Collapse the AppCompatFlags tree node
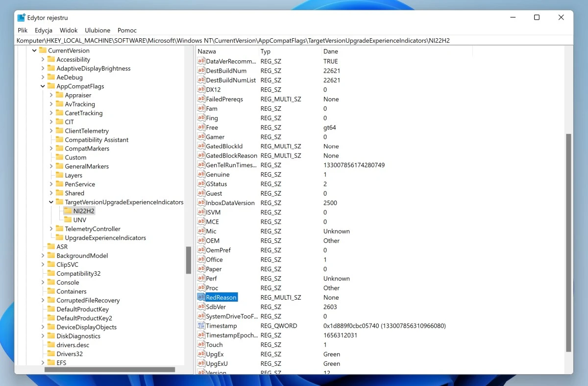The height and width of the screenshot is (386, 588). click(x=43, y=86)
